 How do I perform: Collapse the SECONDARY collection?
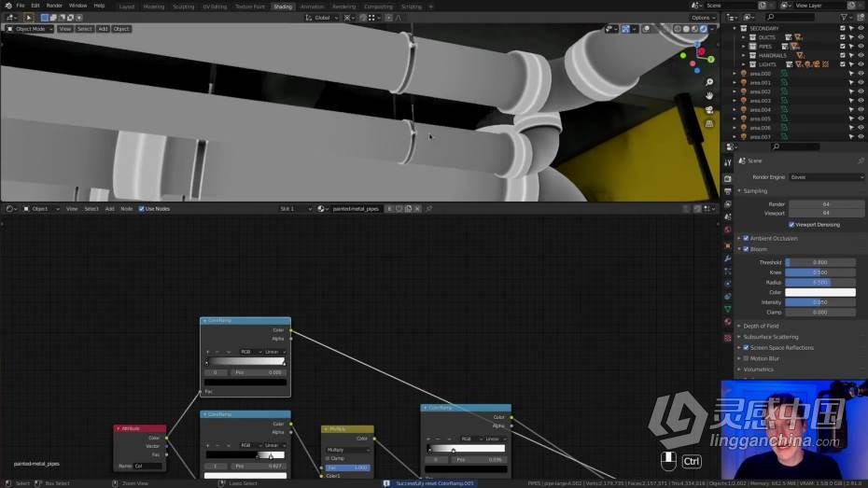click(735, 28)
